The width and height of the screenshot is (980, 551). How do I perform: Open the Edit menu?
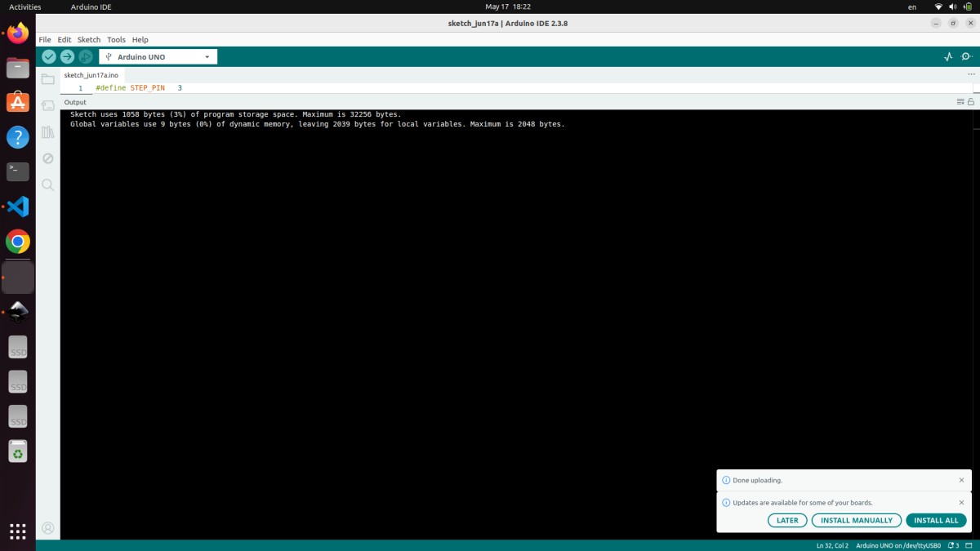[x=65, y=39]
